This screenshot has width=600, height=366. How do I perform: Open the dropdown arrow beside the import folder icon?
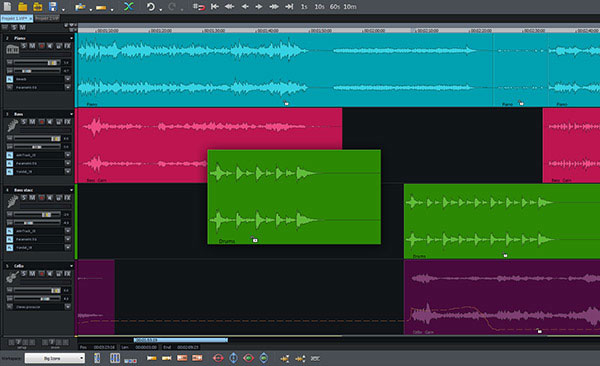point(91,9)
